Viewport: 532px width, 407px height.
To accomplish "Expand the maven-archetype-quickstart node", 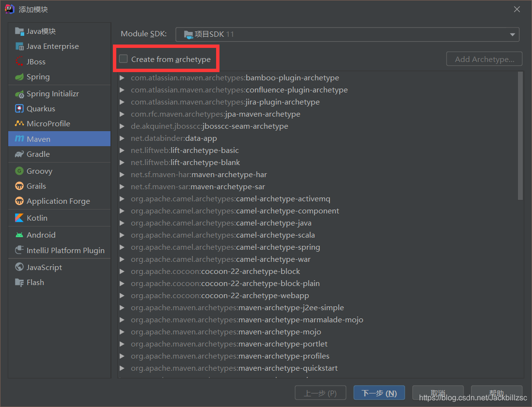I will pyautogui.click(x=122, y=368).
